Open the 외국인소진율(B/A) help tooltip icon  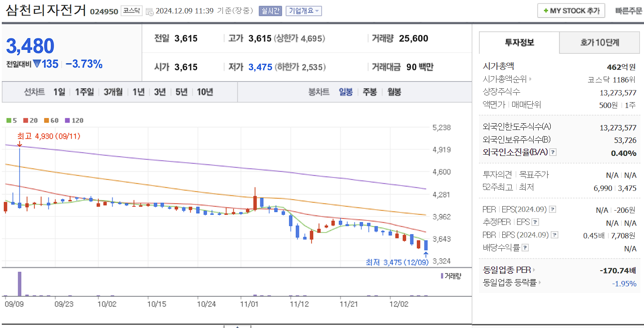[554, 152]
